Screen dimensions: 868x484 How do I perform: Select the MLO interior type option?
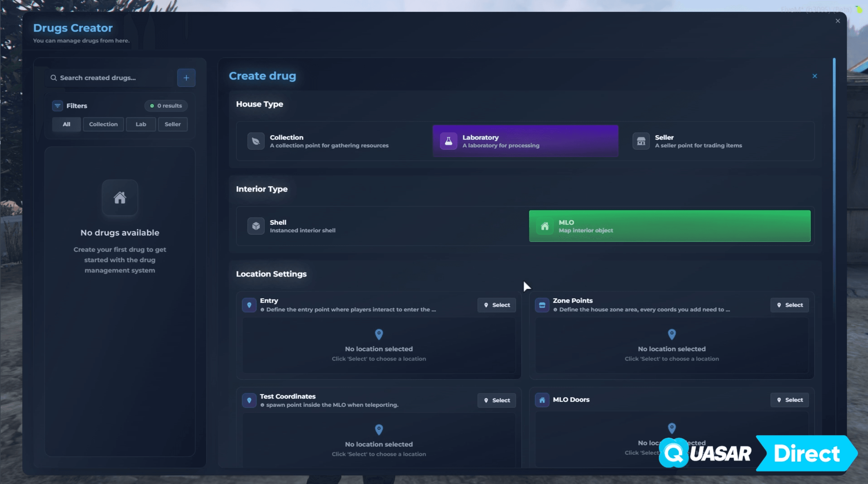coord(669,226)
